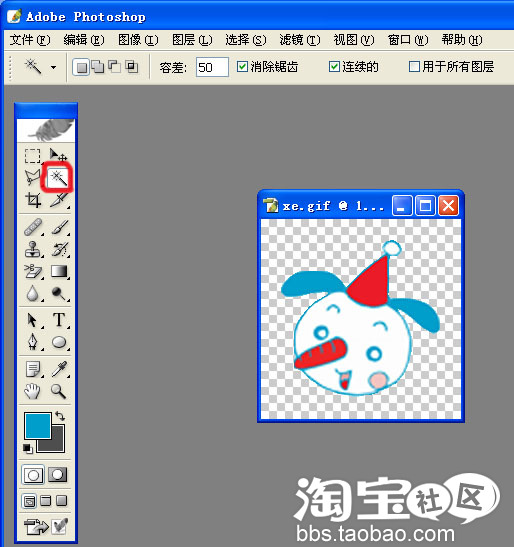514x547 pixels.
Task: Click the Add to selection mode button
Action: 98,67
